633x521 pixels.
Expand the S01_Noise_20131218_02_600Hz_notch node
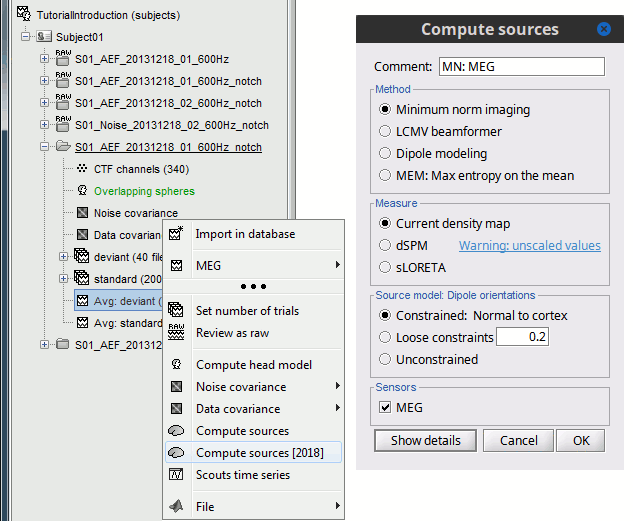click(x=44, y=125)
